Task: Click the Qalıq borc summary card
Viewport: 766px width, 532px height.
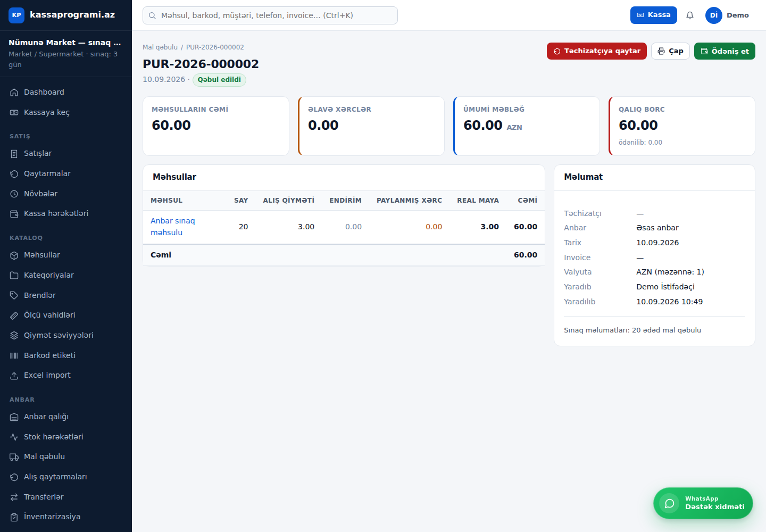Action: click(x=682, y=126)
